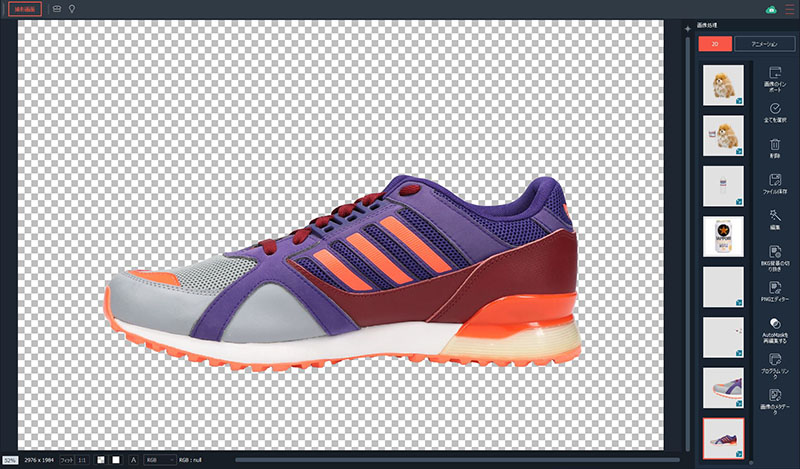
Task: Click the Import Images (画像のインポート) icon
Action: 775,73
